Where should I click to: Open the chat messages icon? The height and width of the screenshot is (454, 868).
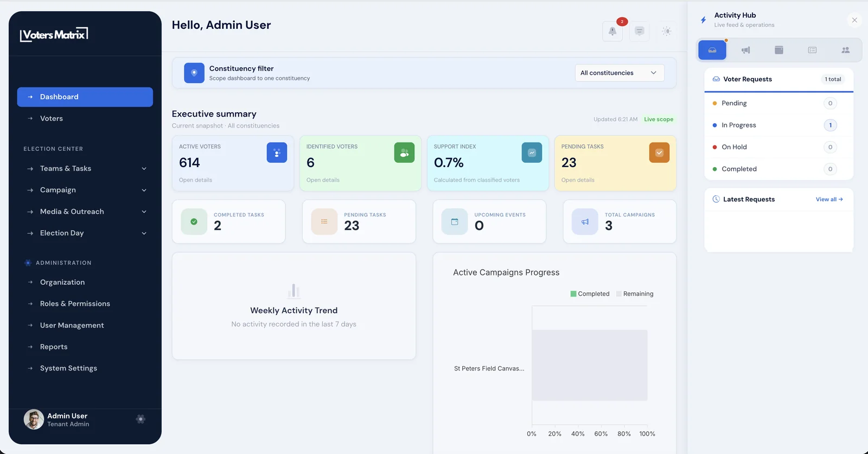pyautogui.click(x=640, y=31)
